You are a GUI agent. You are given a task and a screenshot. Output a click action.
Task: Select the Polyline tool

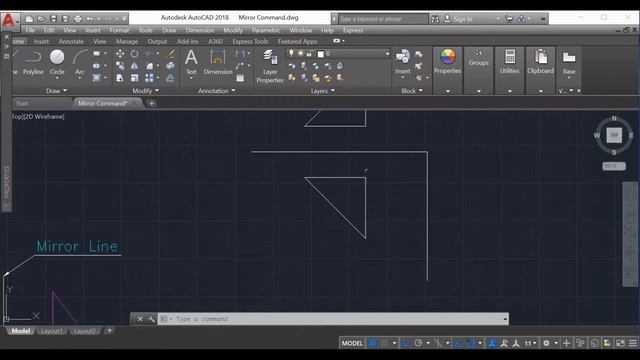pos(33,62)
